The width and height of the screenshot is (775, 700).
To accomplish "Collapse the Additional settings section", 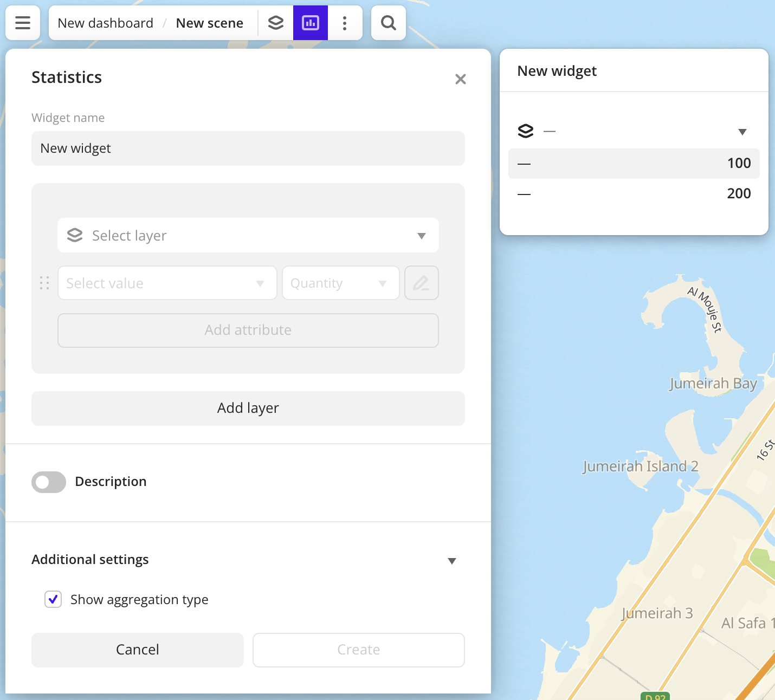I will click(x=452, y=561).
